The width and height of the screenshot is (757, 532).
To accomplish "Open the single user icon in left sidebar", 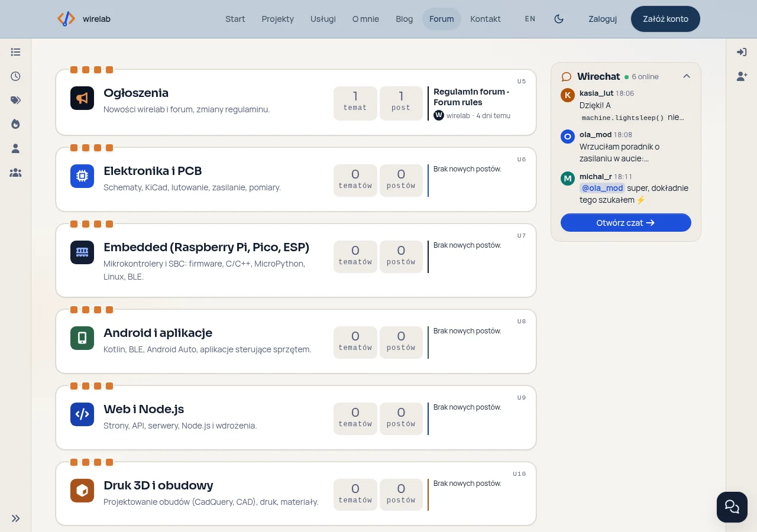I will [x=15, y=148].
